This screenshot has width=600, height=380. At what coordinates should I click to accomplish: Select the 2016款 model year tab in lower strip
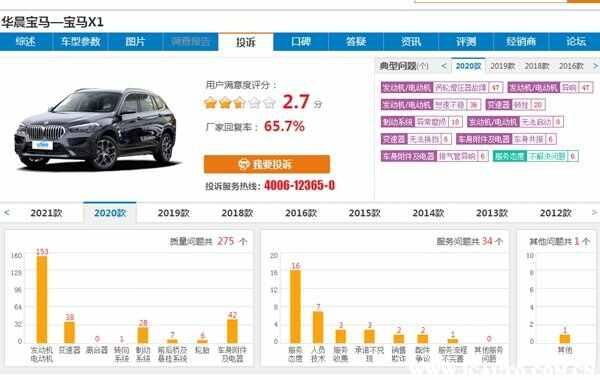point(301,213)
